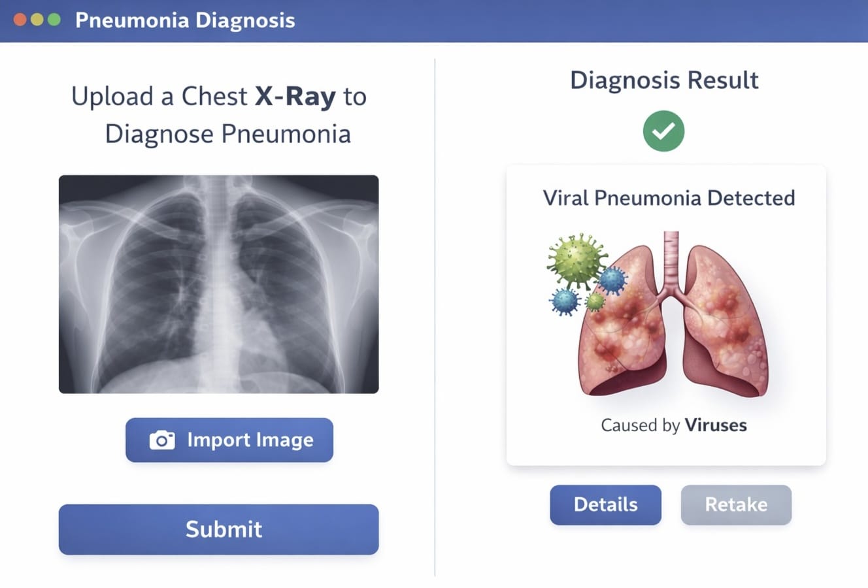This screenshot has width=868, height=588.
Task: Click the Viral Pneumonia Detected text
Action: (x=669, y=198)
